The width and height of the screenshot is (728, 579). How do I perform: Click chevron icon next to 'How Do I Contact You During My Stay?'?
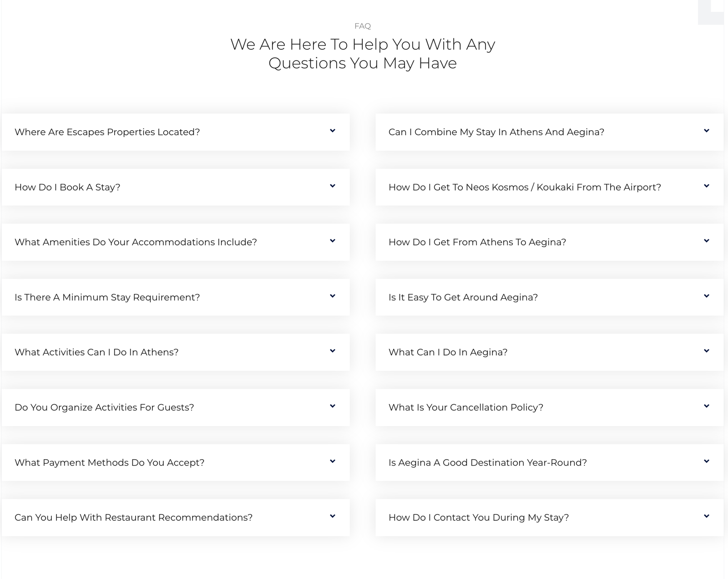[707, 517]
